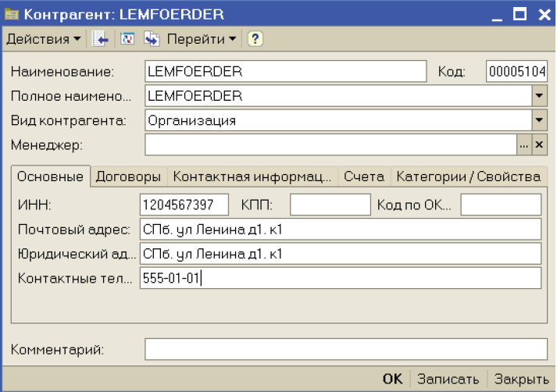557x392 pixels.
Task: Expand the Полное наименование dropdown arrow
Action: click(539, 96)
